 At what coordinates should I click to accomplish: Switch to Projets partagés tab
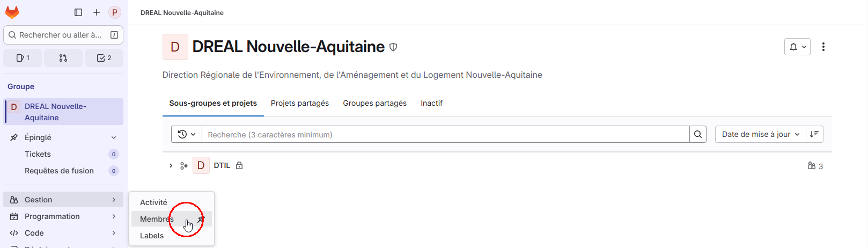299,103
